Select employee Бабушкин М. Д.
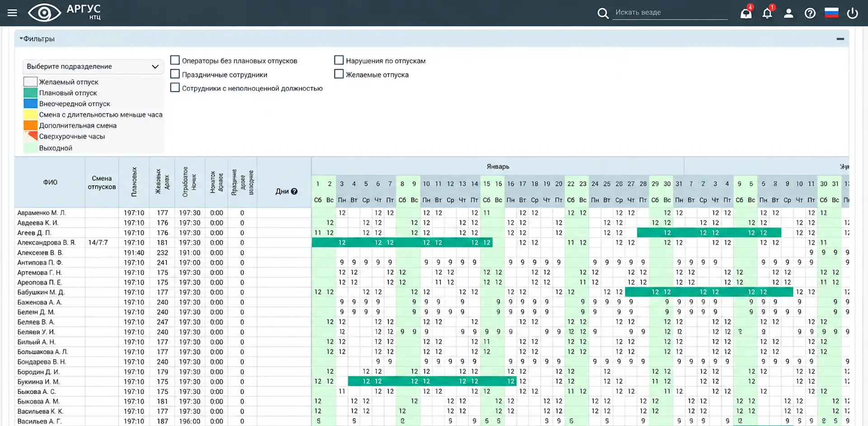 tap(41, 292)
